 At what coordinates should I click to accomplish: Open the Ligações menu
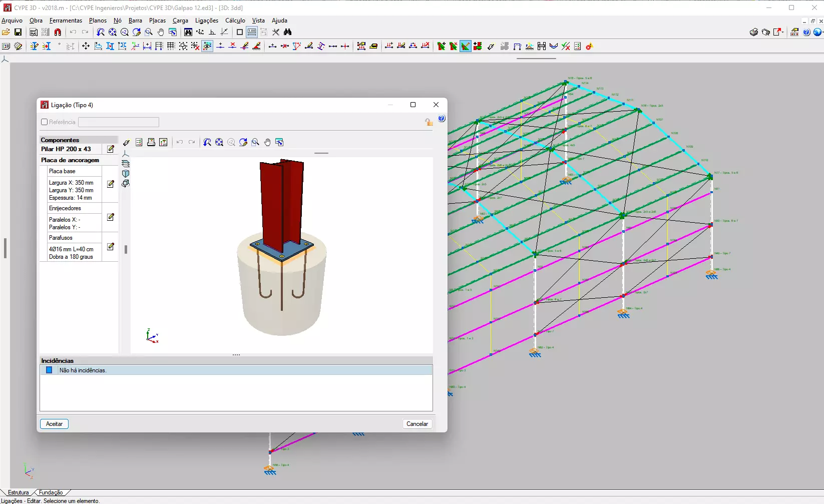[206, 21]
